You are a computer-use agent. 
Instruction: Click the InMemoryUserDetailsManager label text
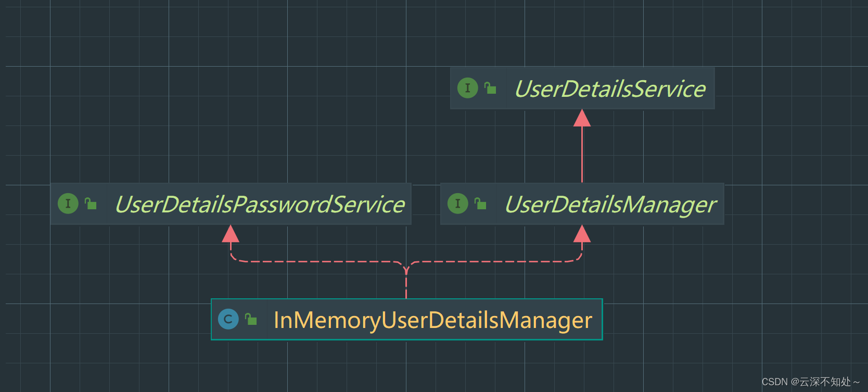pyautogui.click(x=433, y=320)
